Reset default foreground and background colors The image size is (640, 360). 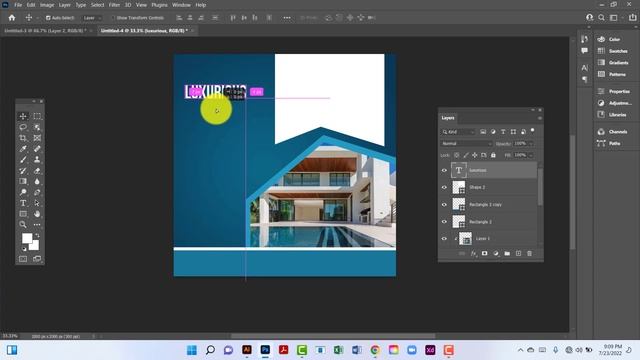[x=24, y=249]
